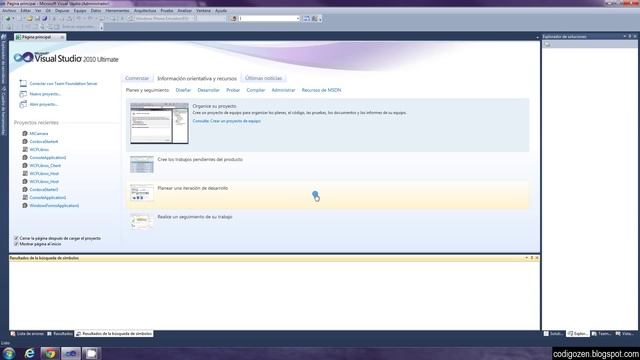
Task: Click the icon next to WindowsFormsApplication1
Action: tap(25, 205)
